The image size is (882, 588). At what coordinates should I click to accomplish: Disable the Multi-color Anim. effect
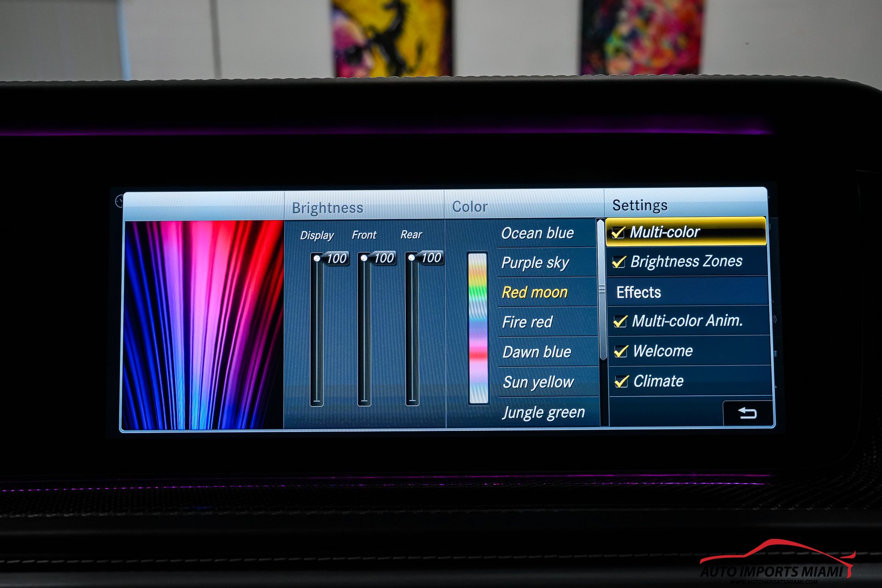click(x=620, y=321)
